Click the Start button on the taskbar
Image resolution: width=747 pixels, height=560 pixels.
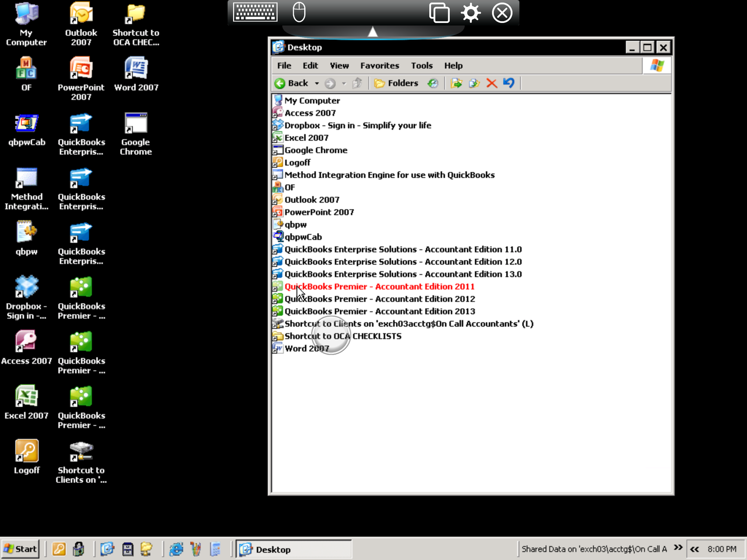point(20,549)
